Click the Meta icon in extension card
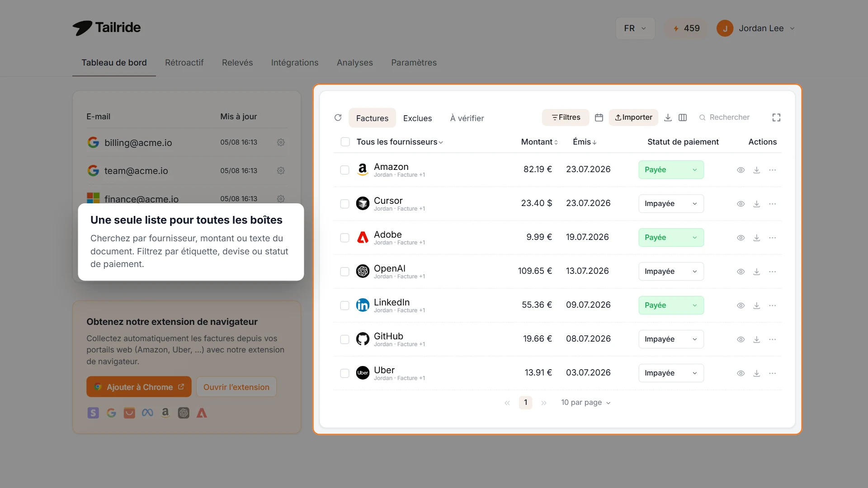This screenshot has width=868, height=488. 147,413
